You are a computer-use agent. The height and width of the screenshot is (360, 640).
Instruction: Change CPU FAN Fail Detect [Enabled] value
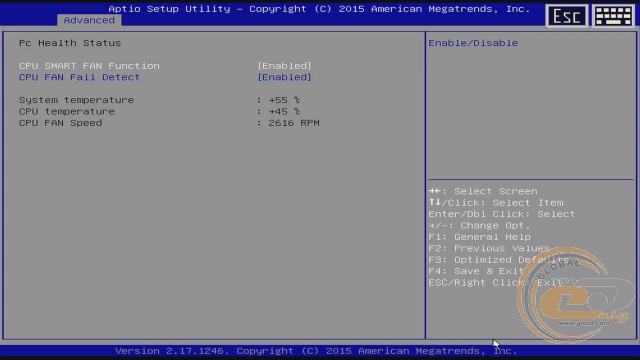tap(284, 77)
